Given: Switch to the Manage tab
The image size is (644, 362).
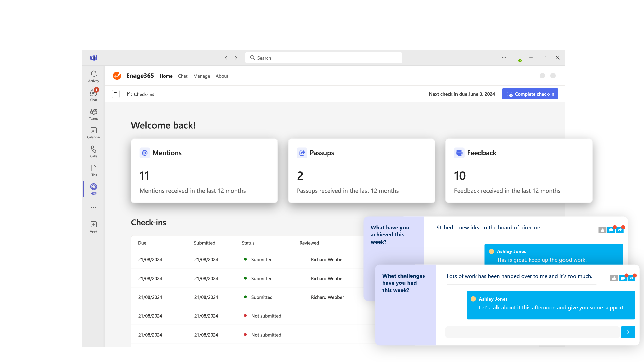Looking at the screenshot, I should point(201,76).
